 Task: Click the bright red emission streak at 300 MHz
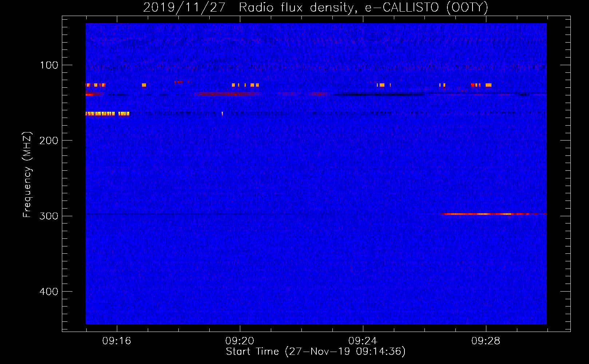[x=493, y=214]
